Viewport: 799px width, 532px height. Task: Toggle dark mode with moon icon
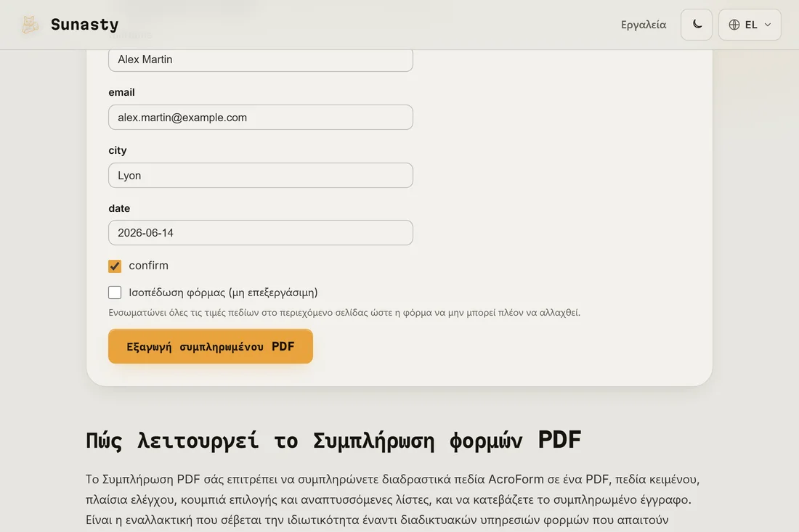pos(696,25)
